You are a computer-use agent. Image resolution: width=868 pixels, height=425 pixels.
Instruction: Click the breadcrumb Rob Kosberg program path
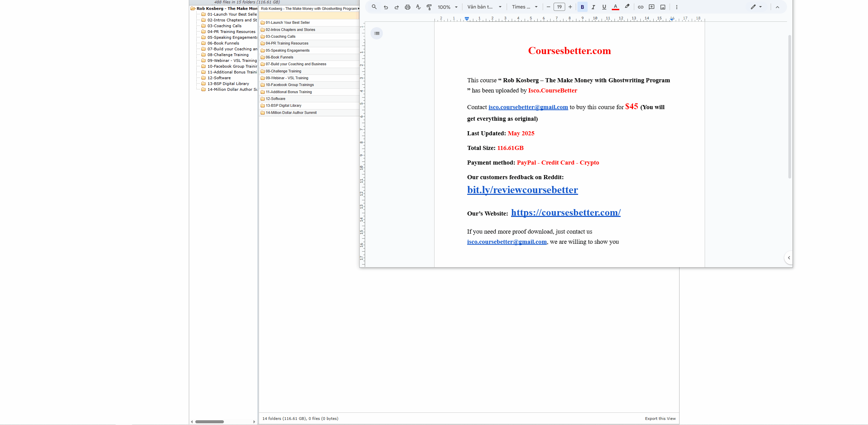309,8
